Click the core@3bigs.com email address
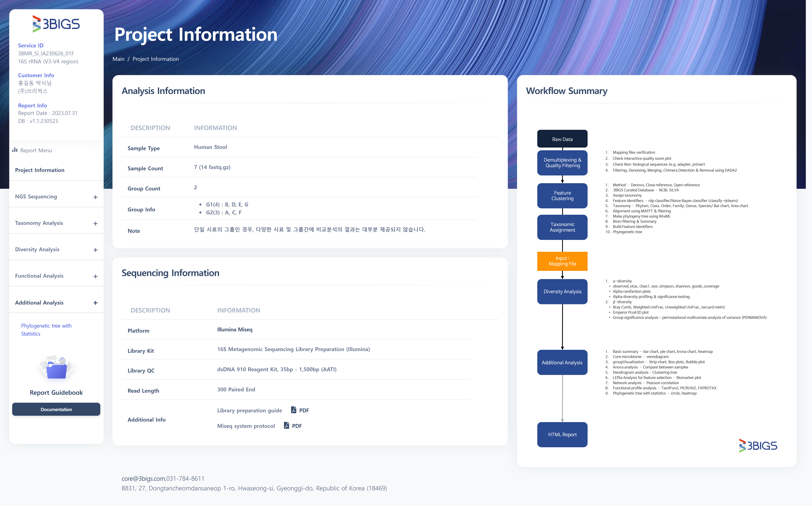The image size is (812, 506). click(x=143, y=479)
